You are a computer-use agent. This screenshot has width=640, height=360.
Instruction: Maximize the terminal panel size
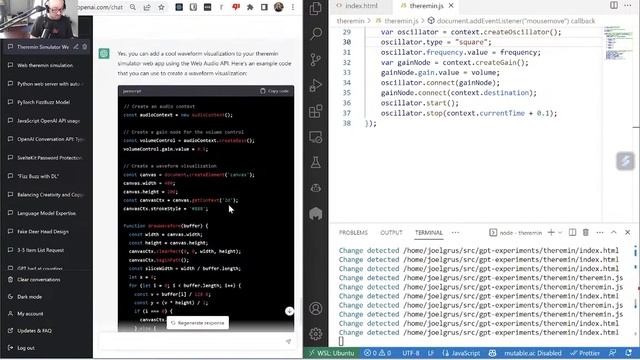[x=613, y=232]
